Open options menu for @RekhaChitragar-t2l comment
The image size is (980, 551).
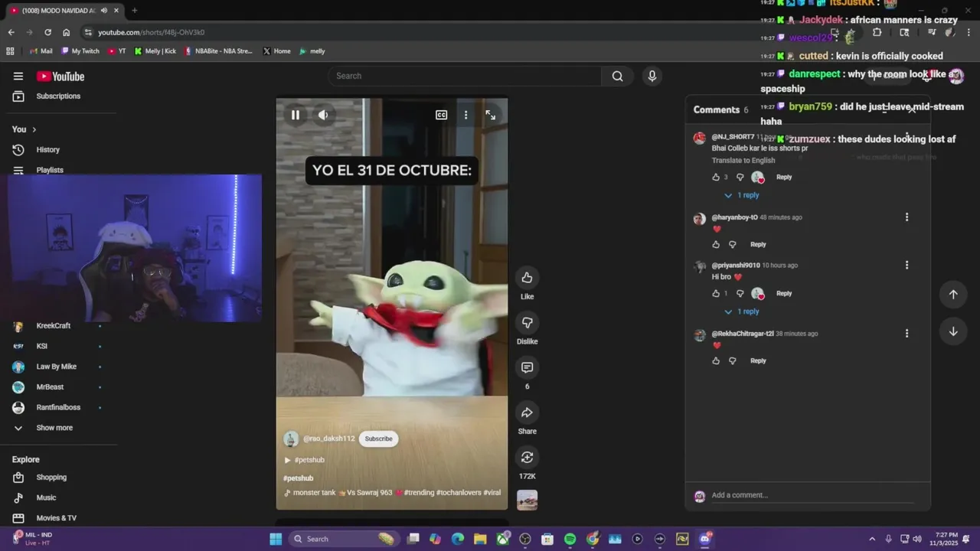pos(906,334)
